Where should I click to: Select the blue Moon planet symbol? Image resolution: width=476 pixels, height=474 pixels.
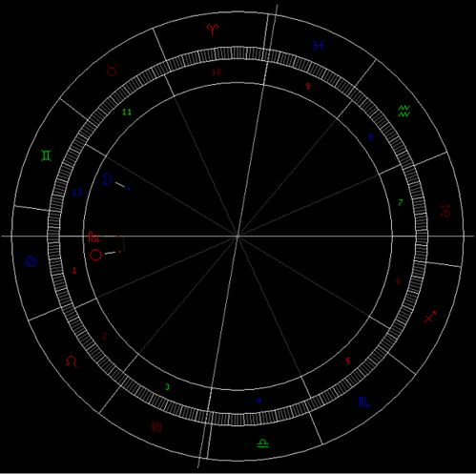[107, 179]
